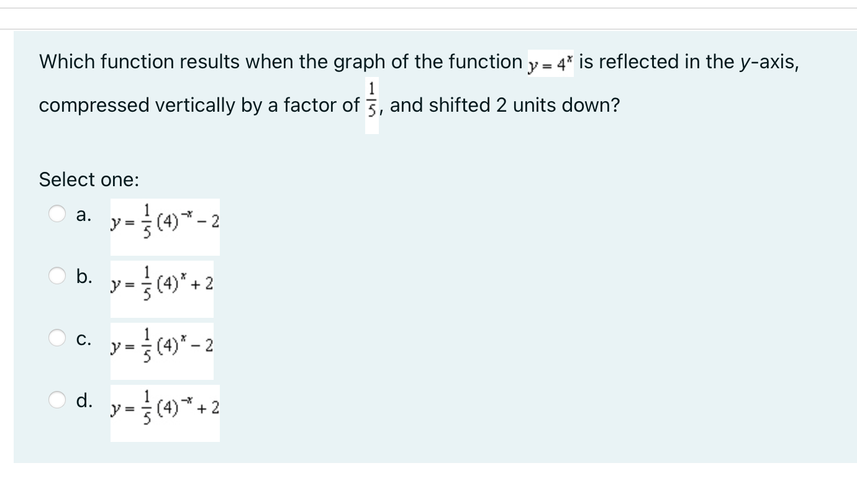Viewport: 857px width, 504px height.
Task: Select radio button for option a
Action: click(57, 214)
